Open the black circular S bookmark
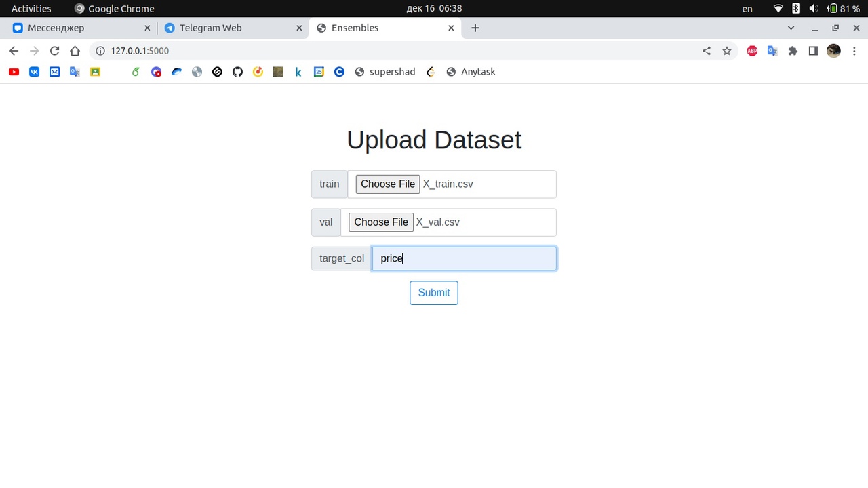The width and height of the screenshot is (868, 488). coord(217,72)
